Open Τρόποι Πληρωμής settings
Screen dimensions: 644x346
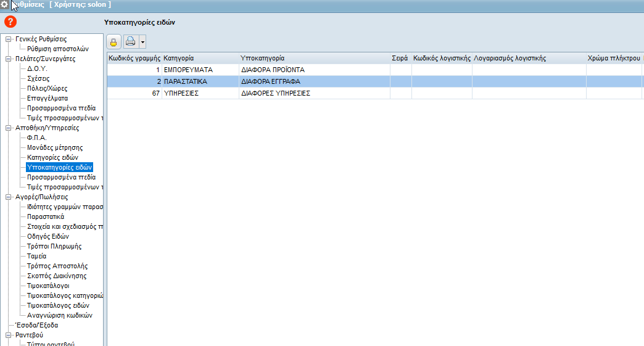[x=54, y=247]
